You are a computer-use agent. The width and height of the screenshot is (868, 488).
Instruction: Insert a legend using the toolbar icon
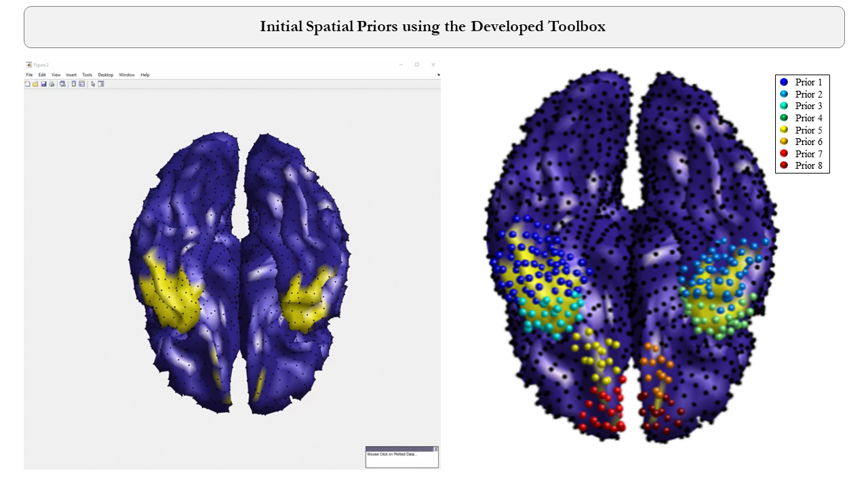pyautogui.click(x=81, y=84)
